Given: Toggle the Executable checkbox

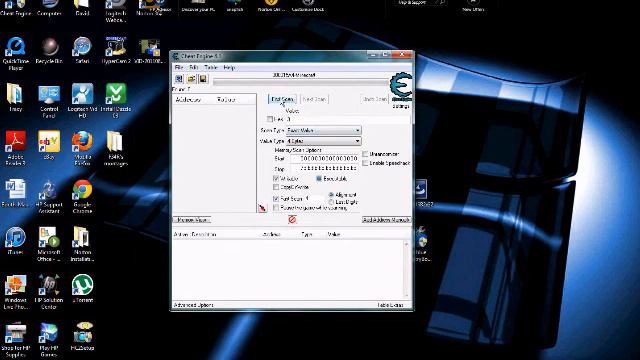Looking at the screenshot, I should [319, 179].
